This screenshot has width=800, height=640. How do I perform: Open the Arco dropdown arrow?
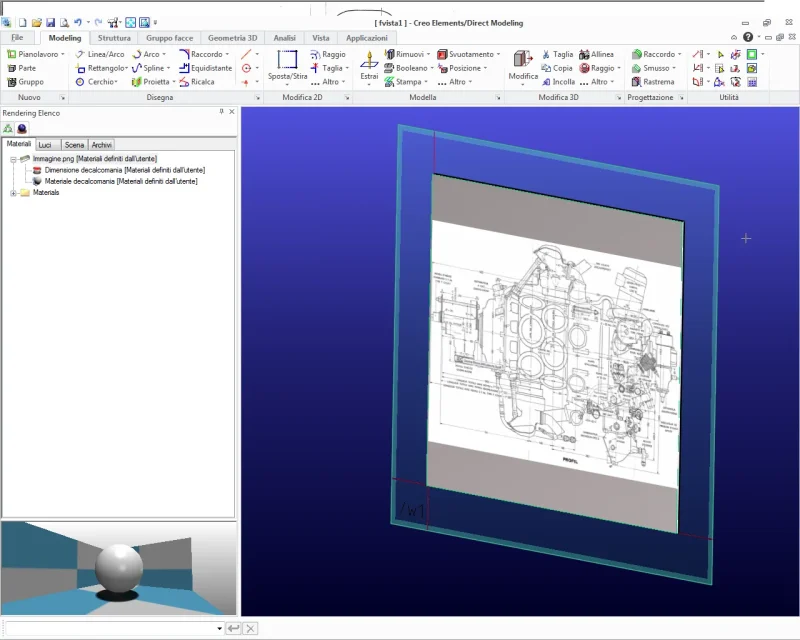click(x=164, y=54)
